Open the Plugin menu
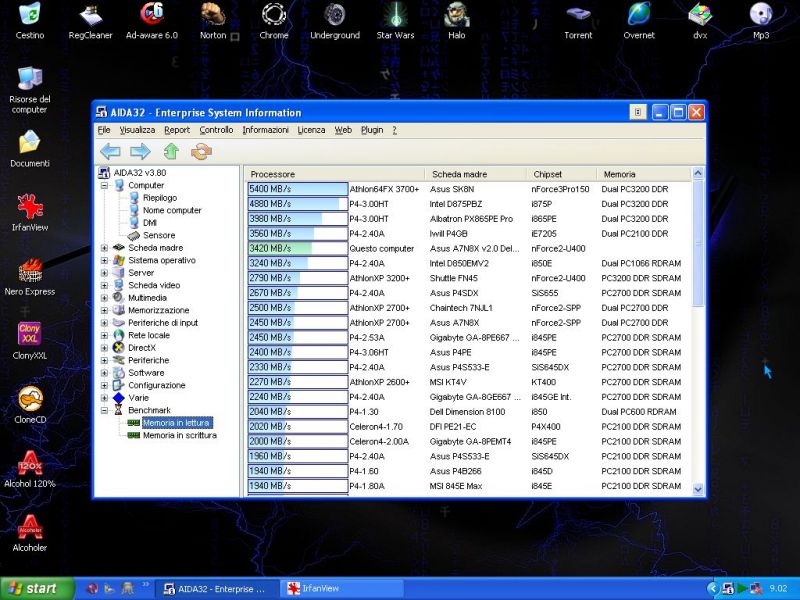 point(372,130)
